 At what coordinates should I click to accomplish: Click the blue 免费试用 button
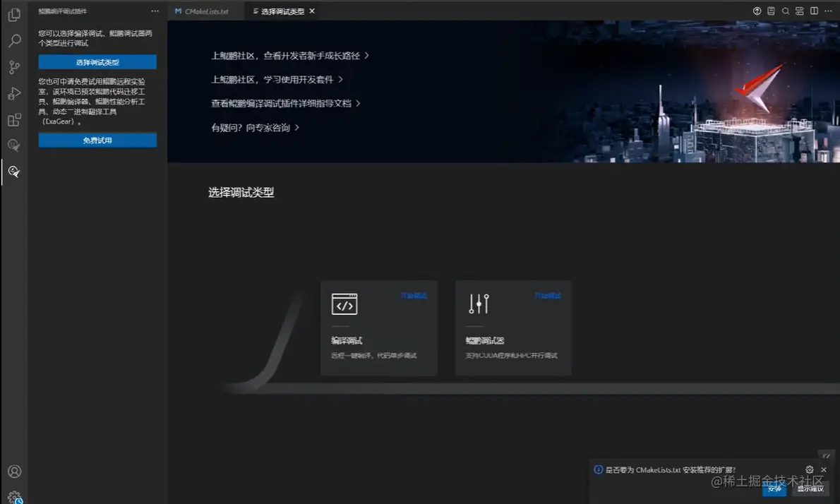(x=97, y=140)
